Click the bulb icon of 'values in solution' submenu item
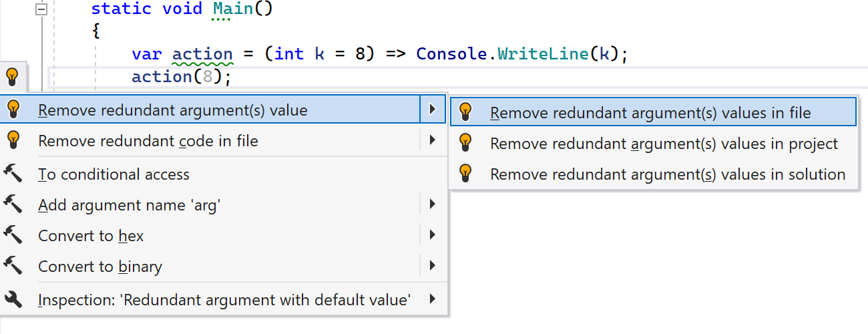868x334 pixels. (466, 174)
